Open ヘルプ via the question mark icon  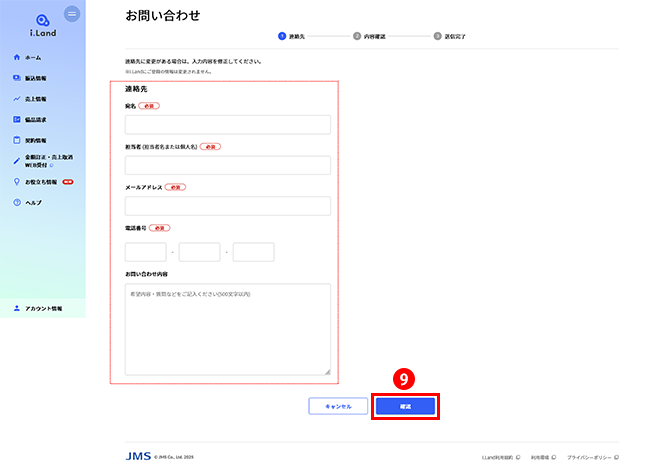coord(17,203)
